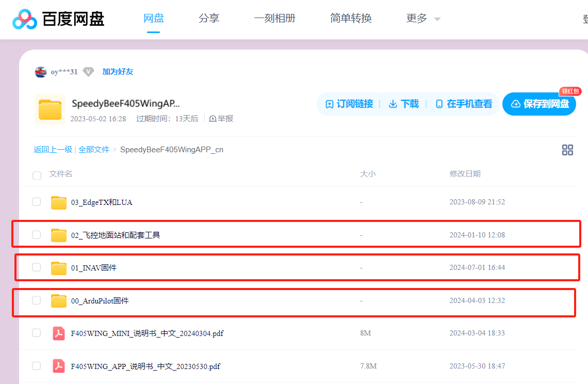
Task: Click folder icon of 02_飞控地面站和配套工具
Action: 58,235
